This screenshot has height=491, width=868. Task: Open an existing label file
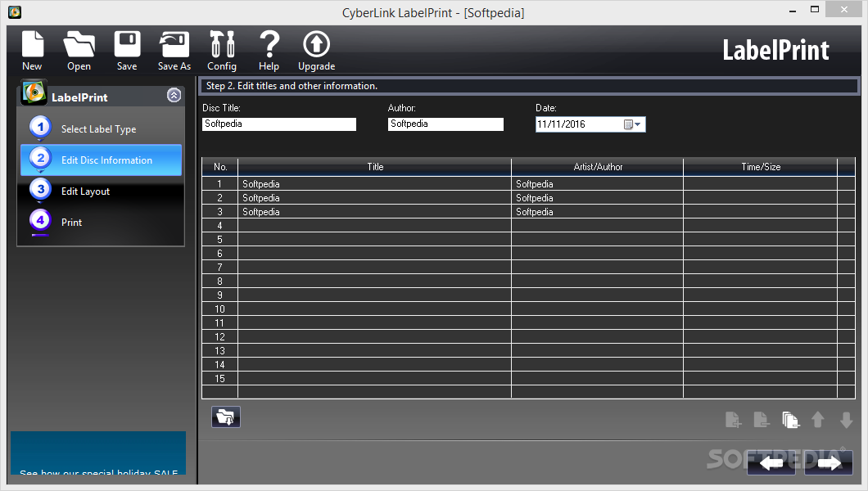(79, 51)
